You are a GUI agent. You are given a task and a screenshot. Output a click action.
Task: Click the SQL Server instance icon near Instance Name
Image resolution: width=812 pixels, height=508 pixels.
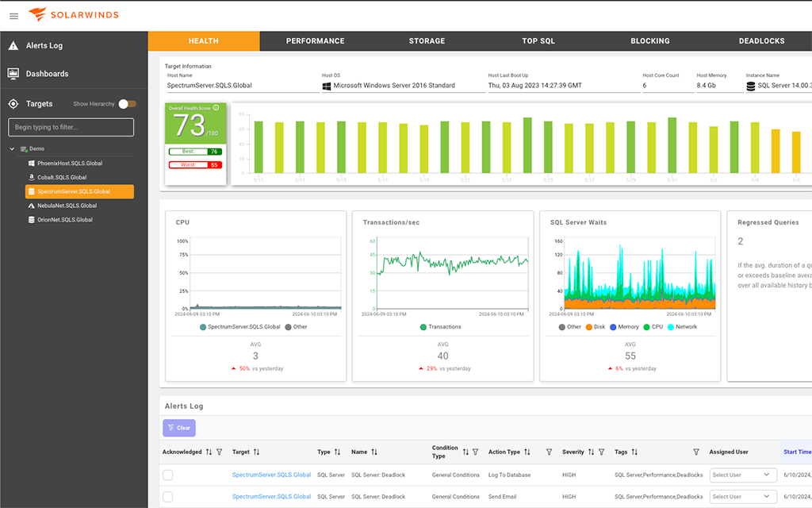(752, 84)
